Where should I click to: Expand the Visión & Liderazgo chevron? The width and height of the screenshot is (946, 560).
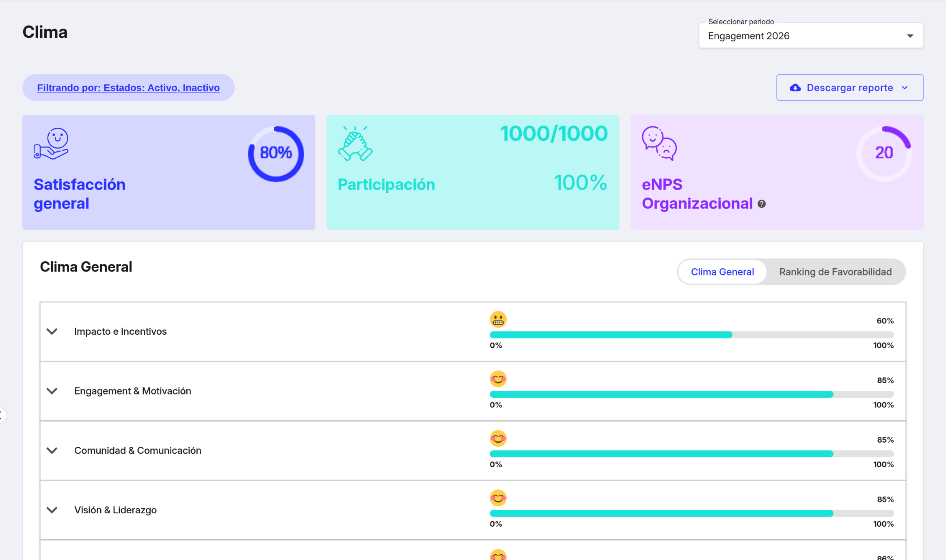coord(52,510)
